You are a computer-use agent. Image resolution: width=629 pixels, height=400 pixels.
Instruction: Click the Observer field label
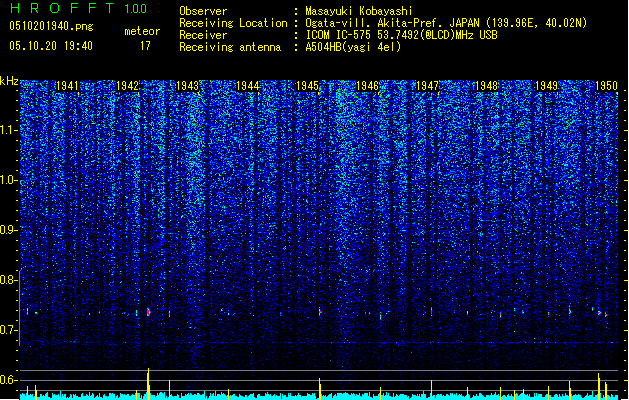coord(203,11)
